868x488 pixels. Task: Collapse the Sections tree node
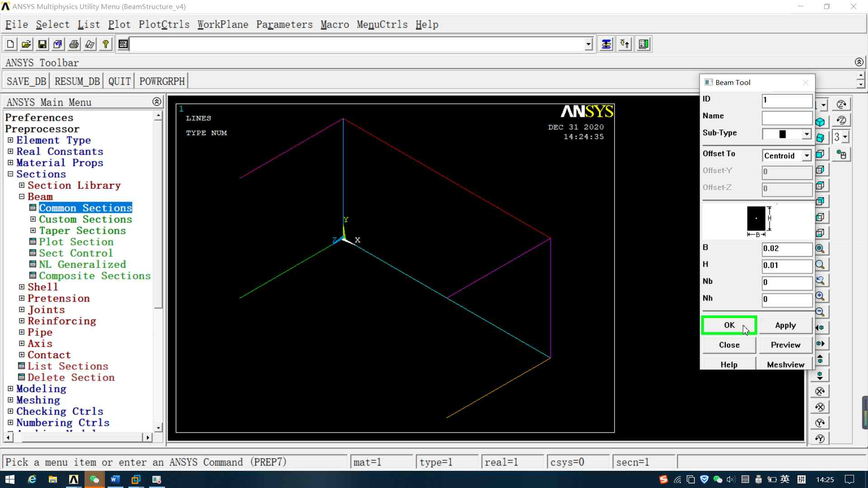pos(10,174)
